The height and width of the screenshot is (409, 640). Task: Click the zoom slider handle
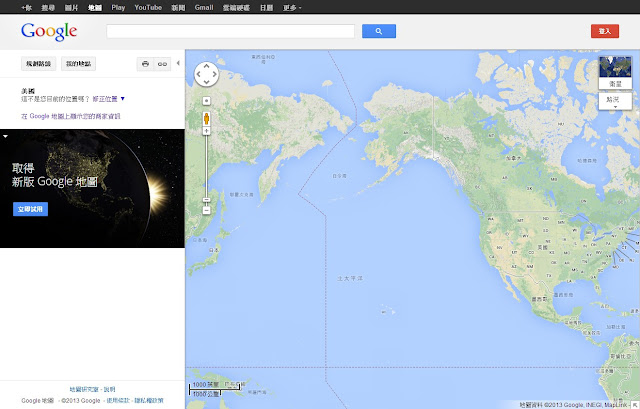coord(207,200)
